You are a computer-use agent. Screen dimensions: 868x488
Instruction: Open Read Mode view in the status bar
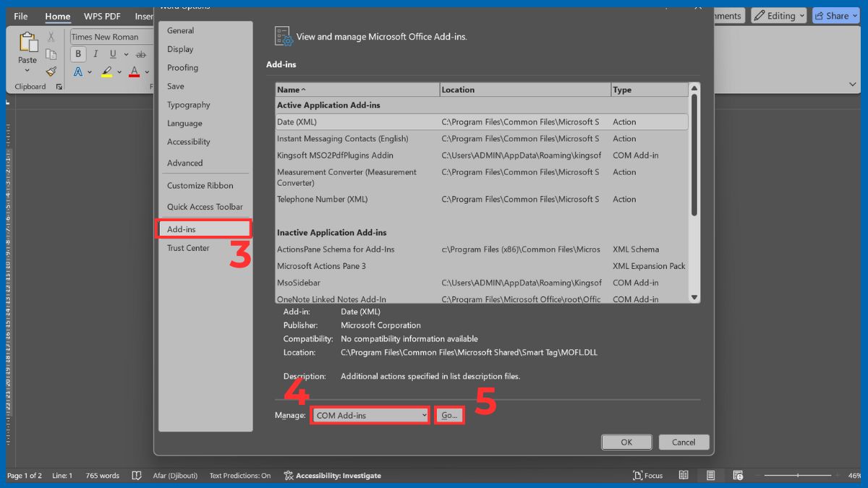tap(684, 475)
